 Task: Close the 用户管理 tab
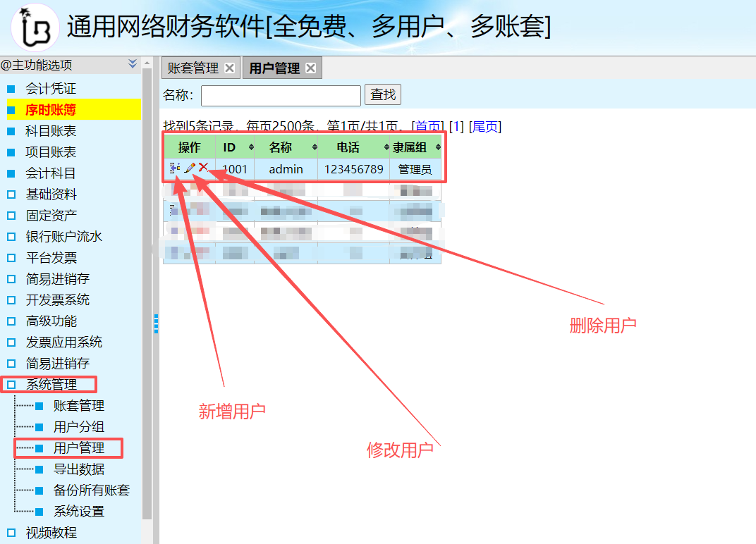[310, 68]
